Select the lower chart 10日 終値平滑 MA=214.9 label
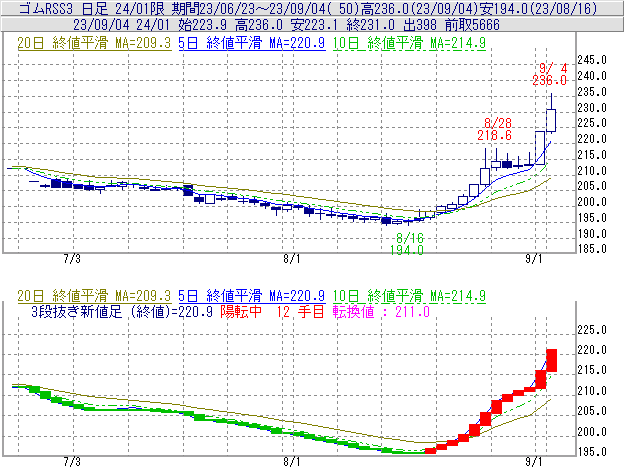Image resolution: width=624 pixels, height=475 pixels. [x=409, y=296]
